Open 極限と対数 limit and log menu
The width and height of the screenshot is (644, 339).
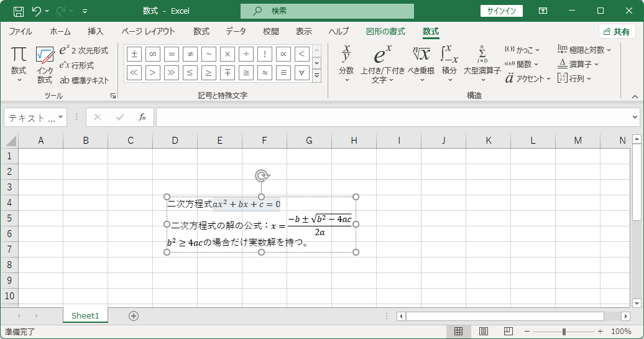click(584, 50)
